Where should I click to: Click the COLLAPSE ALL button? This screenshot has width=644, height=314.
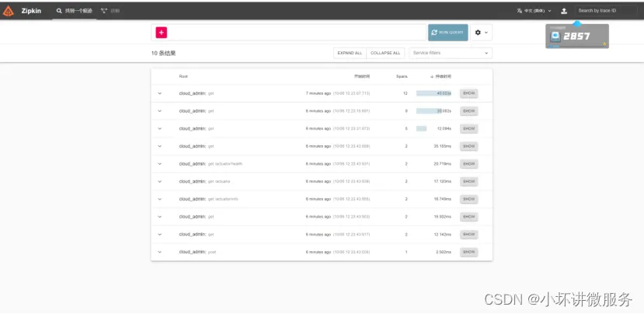[x=385, y=53]
